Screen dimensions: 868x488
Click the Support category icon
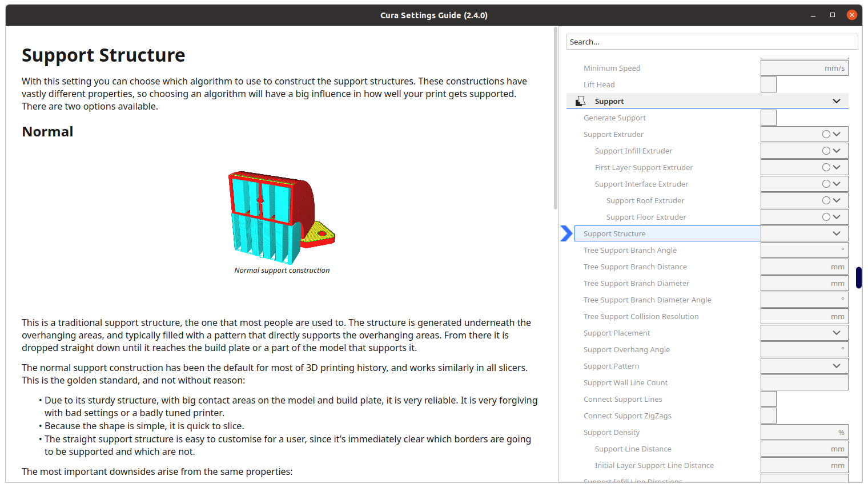581,101
